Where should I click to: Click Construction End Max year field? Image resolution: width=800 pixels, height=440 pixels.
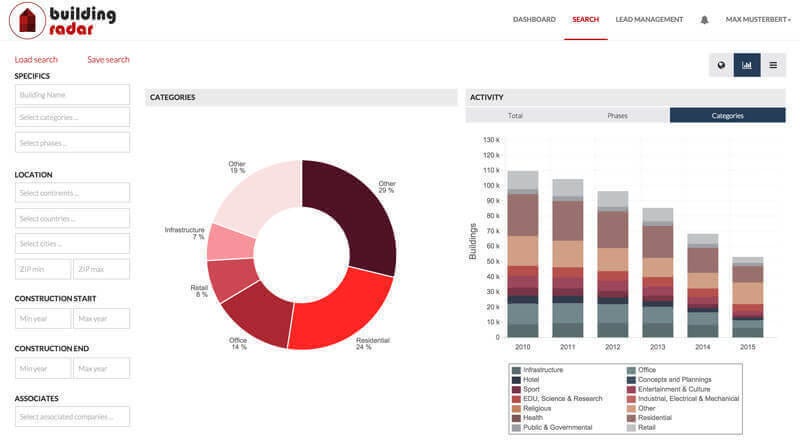pos(102,369)
